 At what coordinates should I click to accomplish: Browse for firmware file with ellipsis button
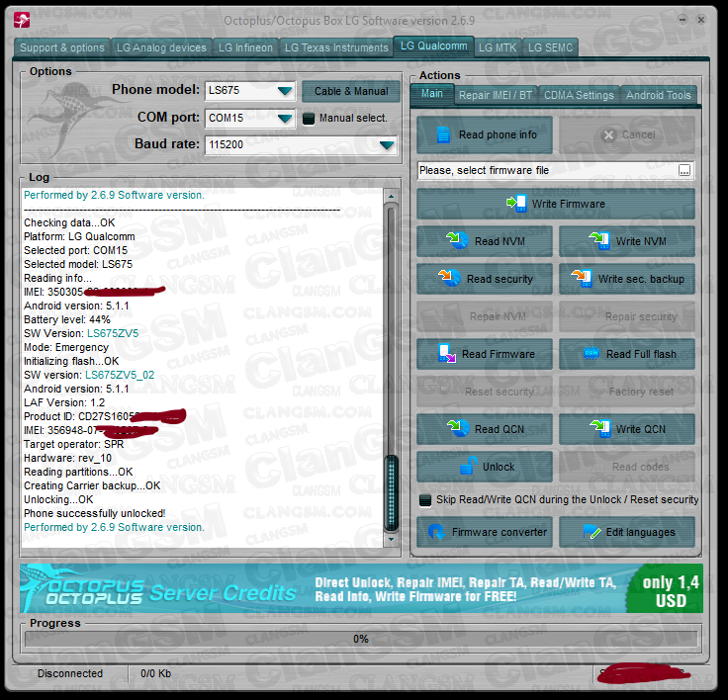click(684, 170)
